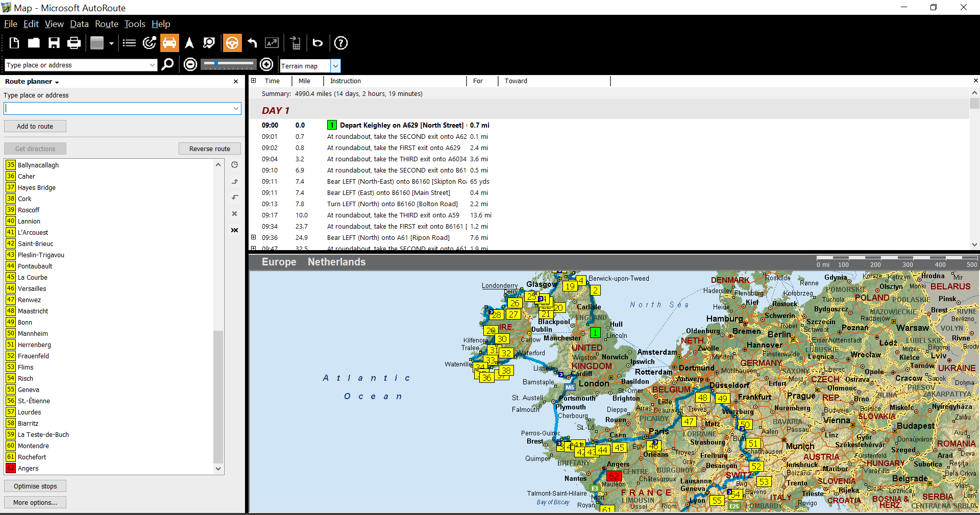Show the legend and overview list icon
The image size is (980, 515).
[129, 43]
